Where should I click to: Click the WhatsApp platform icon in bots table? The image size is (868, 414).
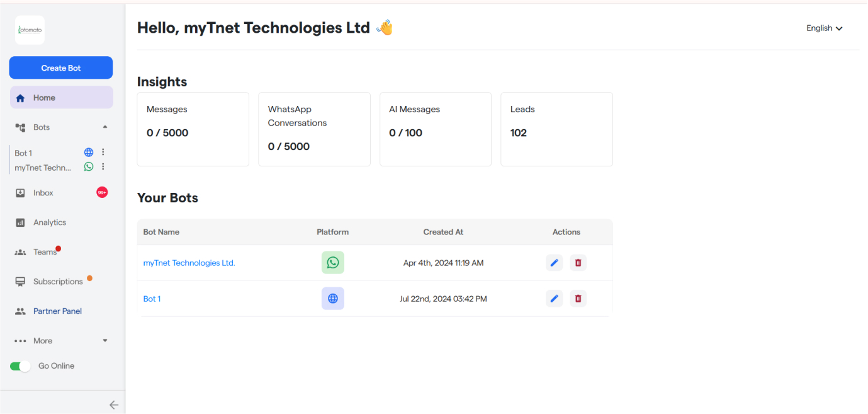pyautogui.click(x=332, y=263)
